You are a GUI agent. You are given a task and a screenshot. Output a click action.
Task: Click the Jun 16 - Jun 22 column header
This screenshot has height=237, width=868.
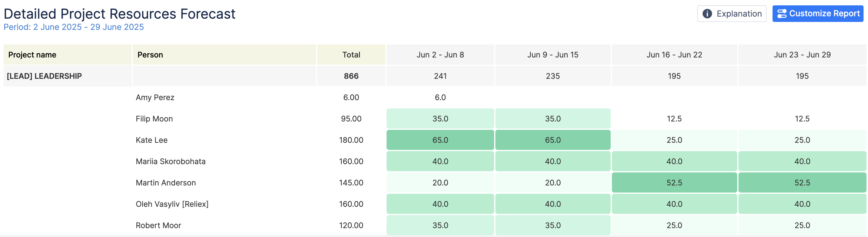click(674, 55)
